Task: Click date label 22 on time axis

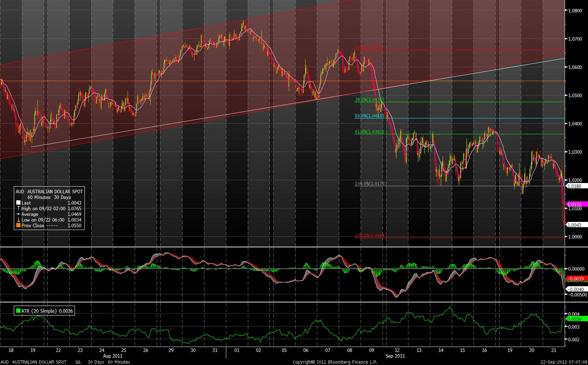Action: point(58,351)
